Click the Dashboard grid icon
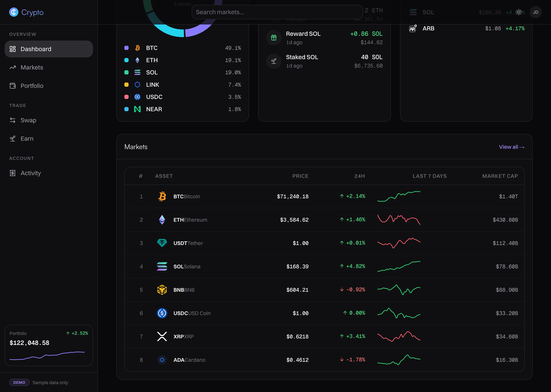This screenshot has height=392, width=551. (13, 49)
